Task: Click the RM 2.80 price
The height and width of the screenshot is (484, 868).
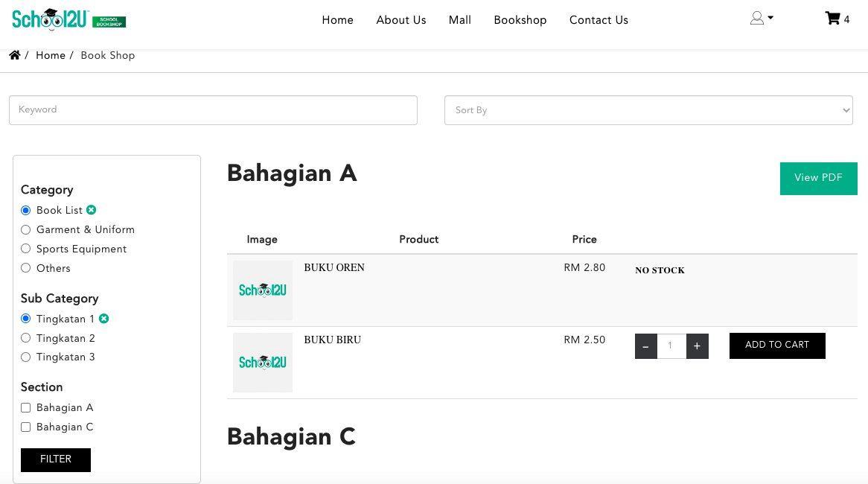Action: 584,267
